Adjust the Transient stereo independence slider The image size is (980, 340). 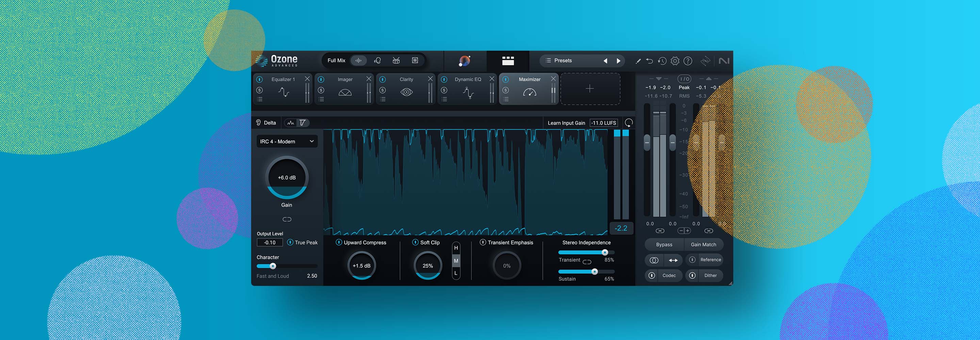[586, 253]
